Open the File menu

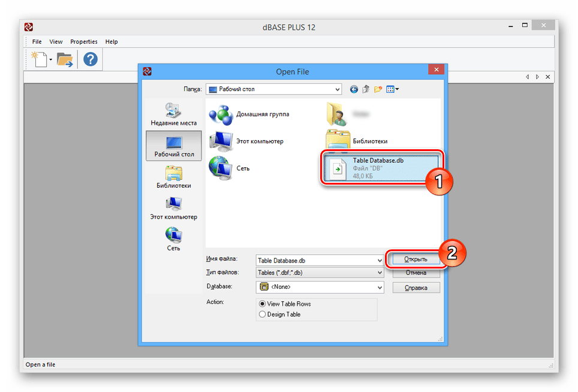point(37,42)
